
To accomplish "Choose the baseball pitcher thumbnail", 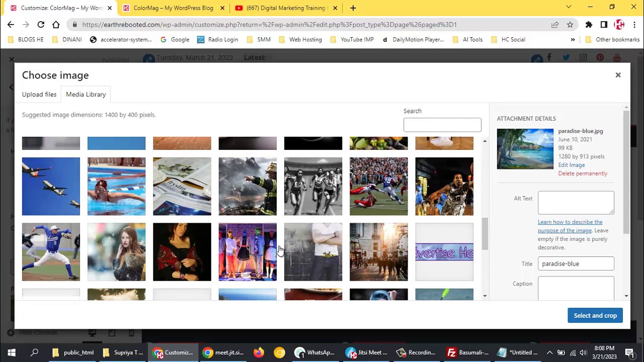I will 51,252.
